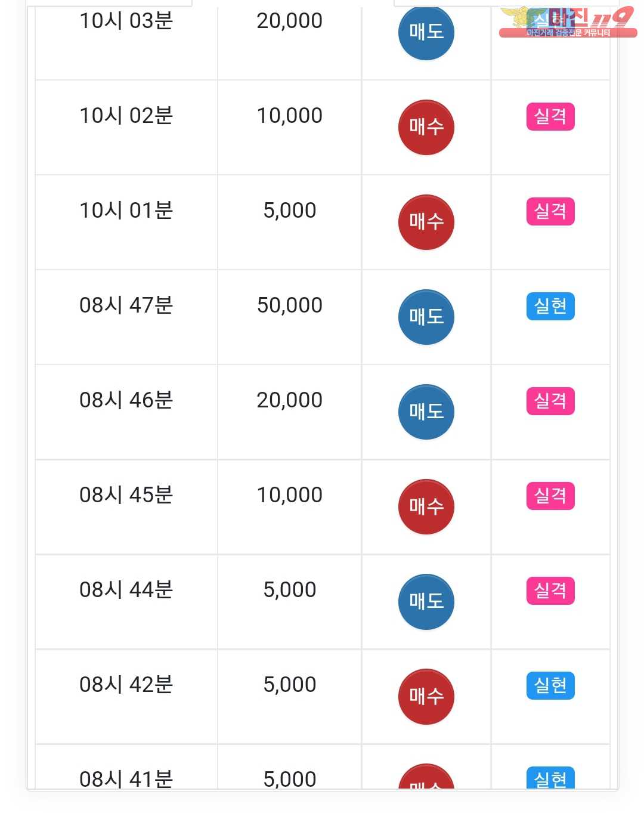Click the 매도 circle in the 10시 03분 row
The width and height of the screenshot is (644, 813).
pos(426,32)
